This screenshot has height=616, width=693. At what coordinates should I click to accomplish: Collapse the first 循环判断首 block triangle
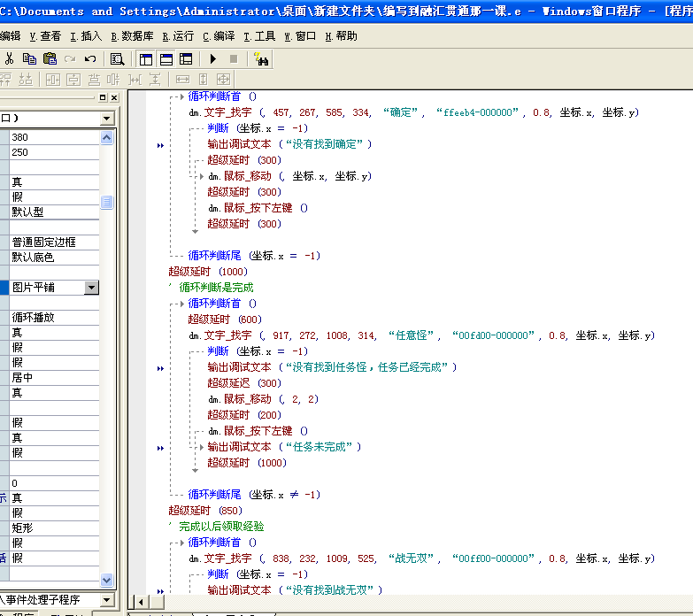(x=182, y=96)
